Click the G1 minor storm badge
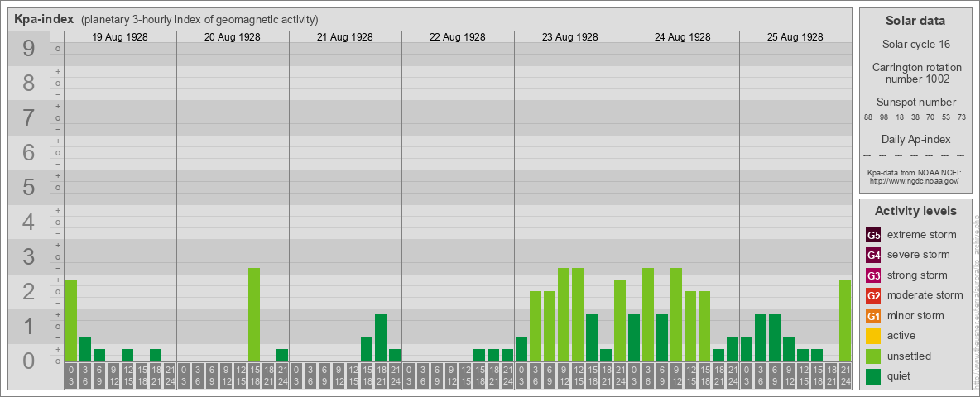 click(x=873, y=316)
